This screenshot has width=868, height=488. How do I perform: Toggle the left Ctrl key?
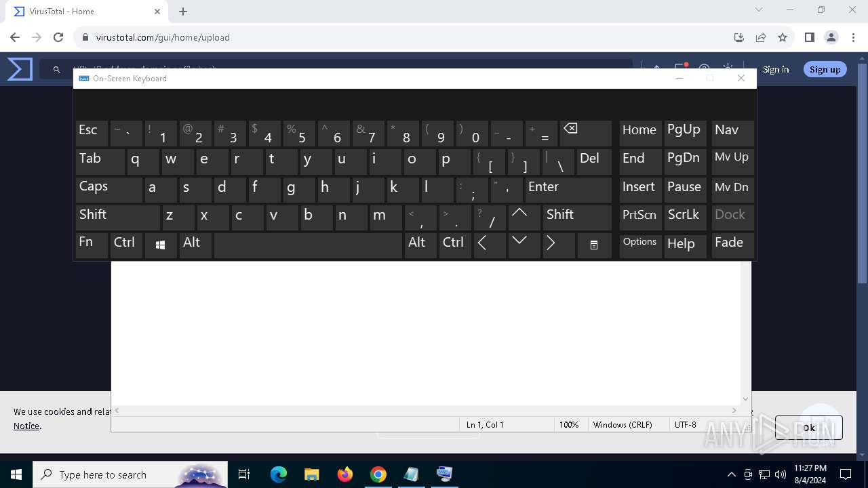click(126, 245)
